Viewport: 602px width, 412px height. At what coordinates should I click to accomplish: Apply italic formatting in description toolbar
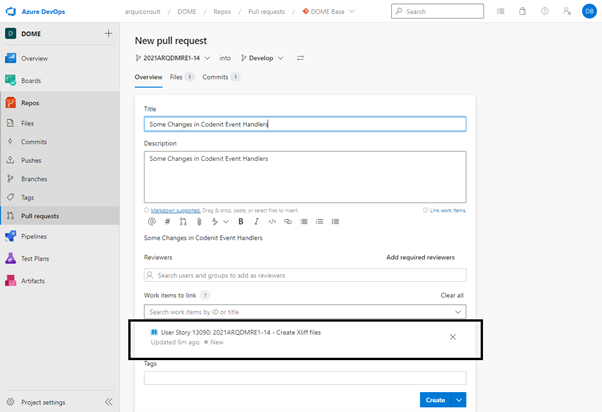pyautogui.click(x=256, y=221)
